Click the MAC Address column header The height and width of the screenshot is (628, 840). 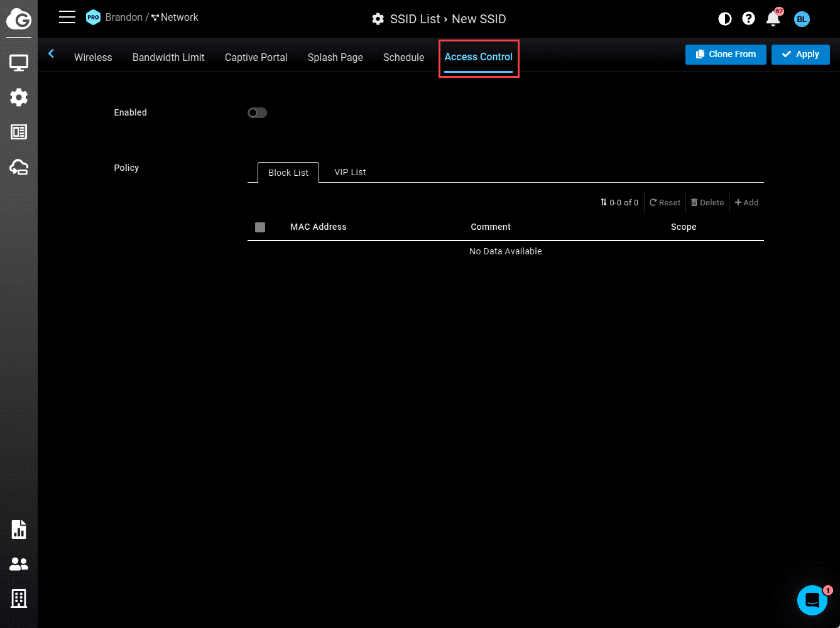point(319,227)
